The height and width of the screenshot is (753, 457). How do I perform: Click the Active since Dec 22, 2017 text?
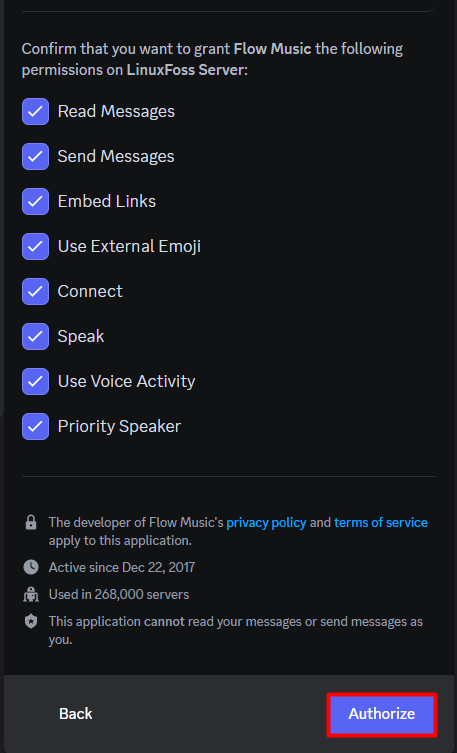[x=121, y=567]
